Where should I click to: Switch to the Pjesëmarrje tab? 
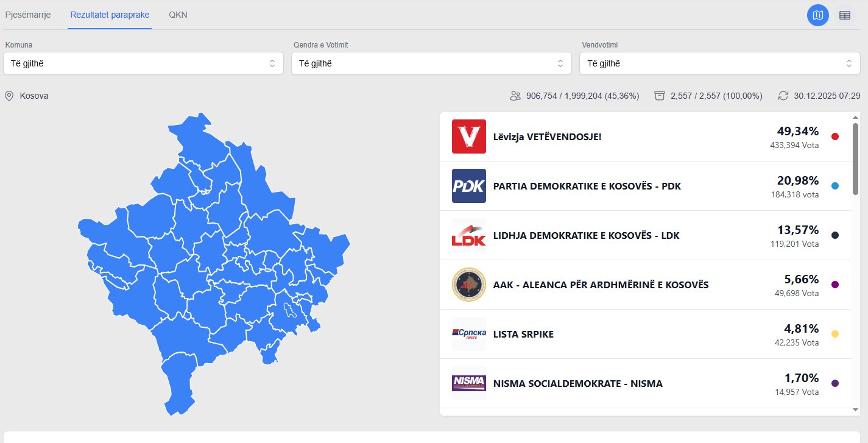pyautogui.click(x=28, y=15)
